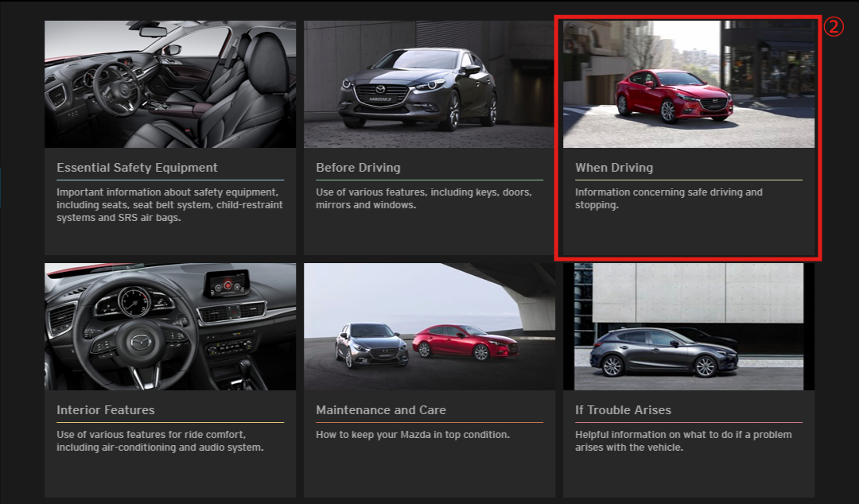859x504 pixels.
Task: Select the 'problem arises with the vehicle' description
Action: click(683, 441)
